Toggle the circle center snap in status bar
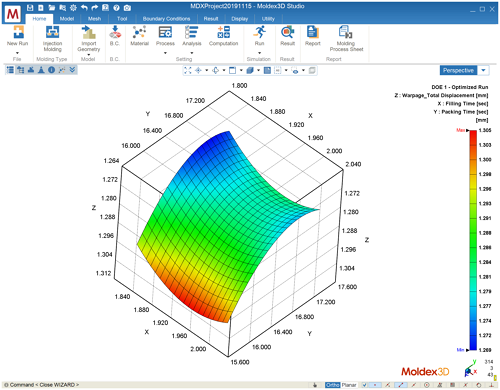 pyautogui.click(x=427, y=385)
